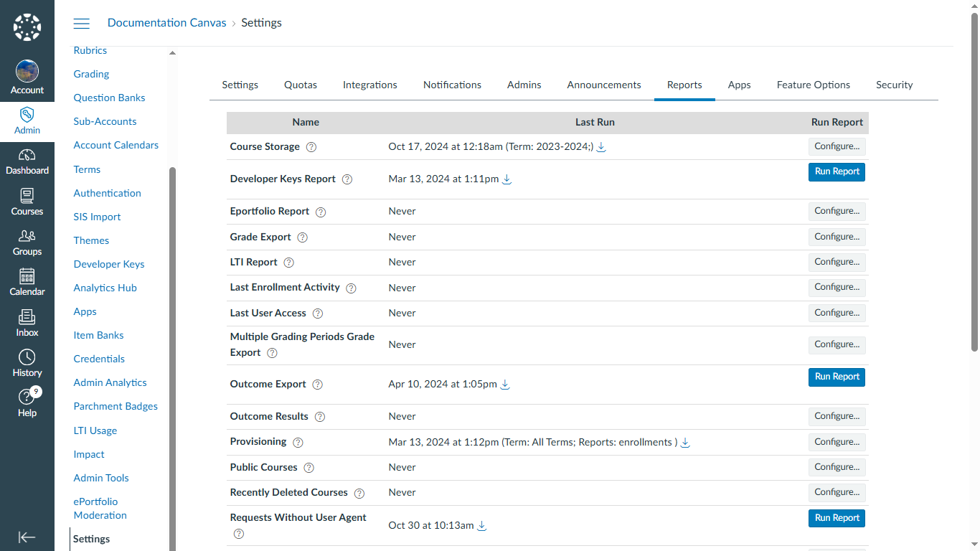Open Courses from the left sidebar
Screen dimensions: 980x551
[x=27, y=201]
